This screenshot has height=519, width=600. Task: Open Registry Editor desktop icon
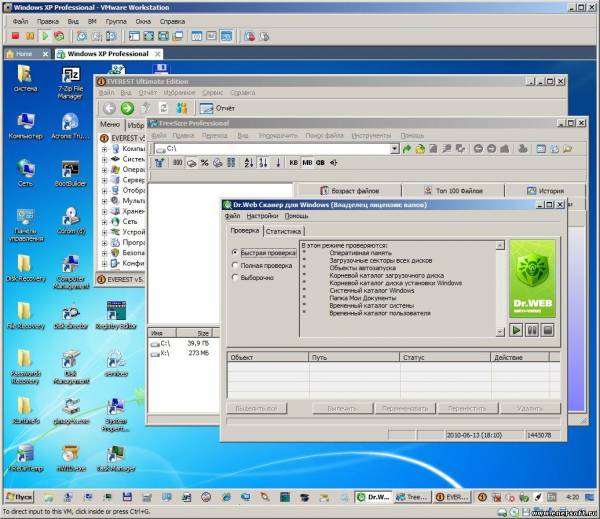tap(116, 315)
